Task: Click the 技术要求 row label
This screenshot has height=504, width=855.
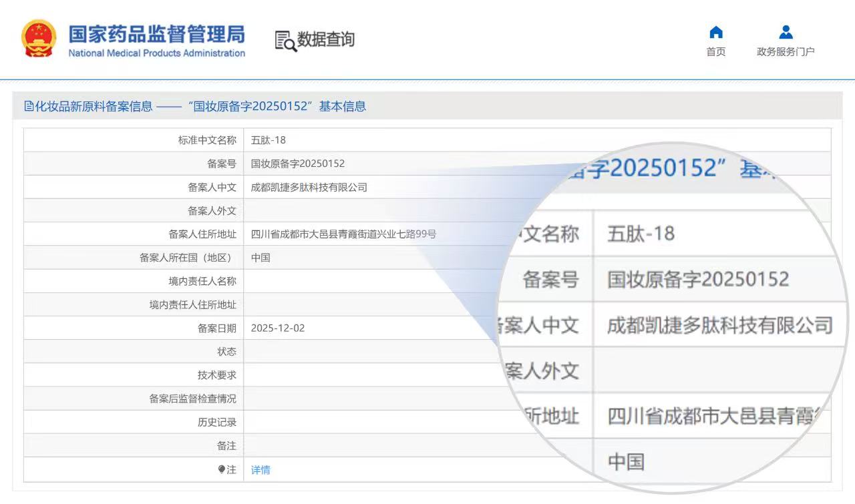Action: click(x=216, y=375)
